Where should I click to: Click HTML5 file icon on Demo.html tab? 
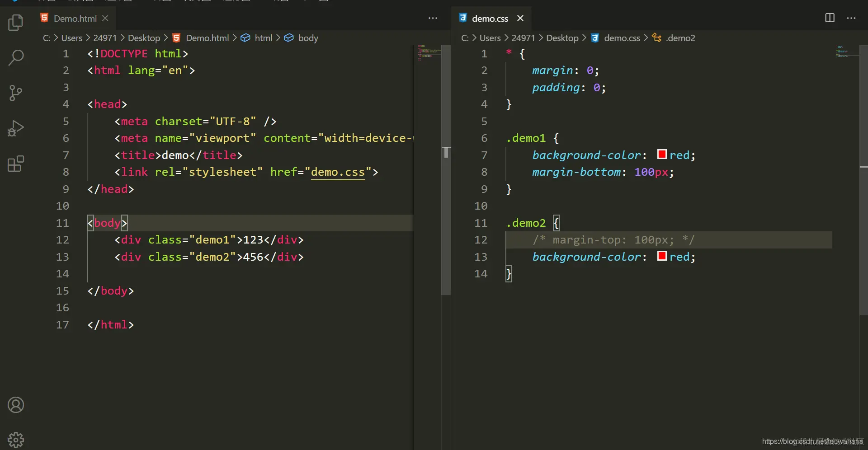(44, 18)
